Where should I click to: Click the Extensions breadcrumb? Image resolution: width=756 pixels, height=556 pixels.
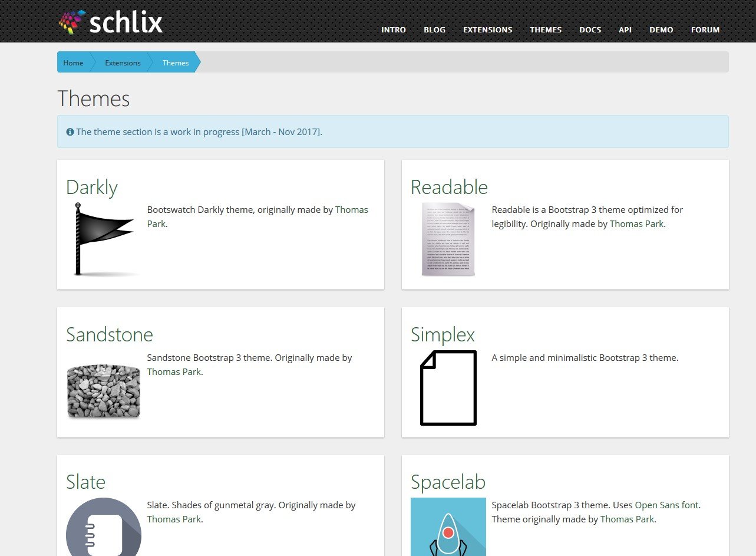pos(123,62)
